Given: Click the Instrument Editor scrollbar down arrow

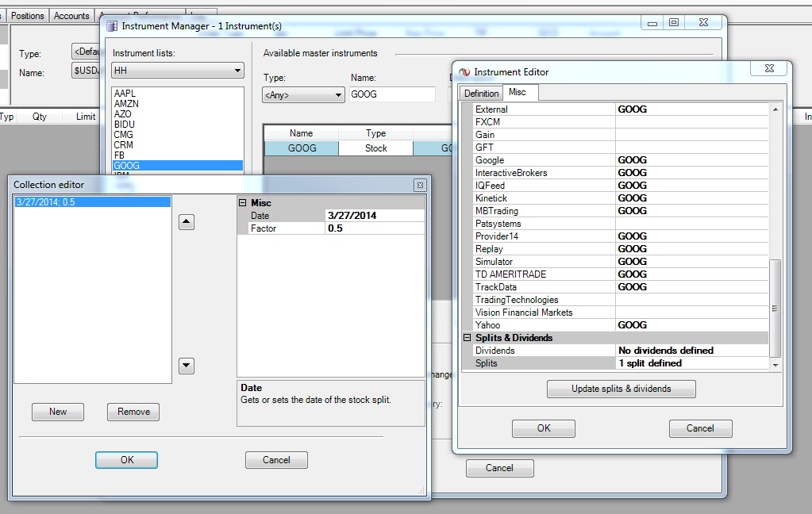Looking at the screenshot, I should (775, 364).
